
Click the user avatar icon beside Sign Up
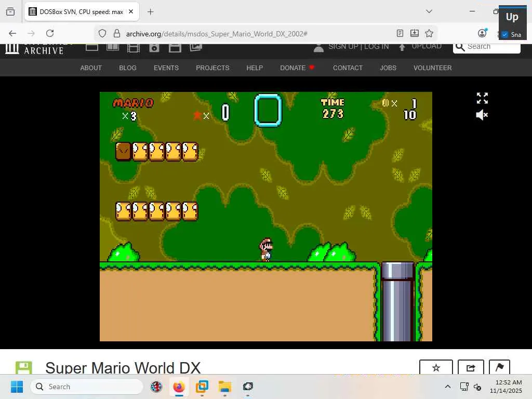[318, 48]
